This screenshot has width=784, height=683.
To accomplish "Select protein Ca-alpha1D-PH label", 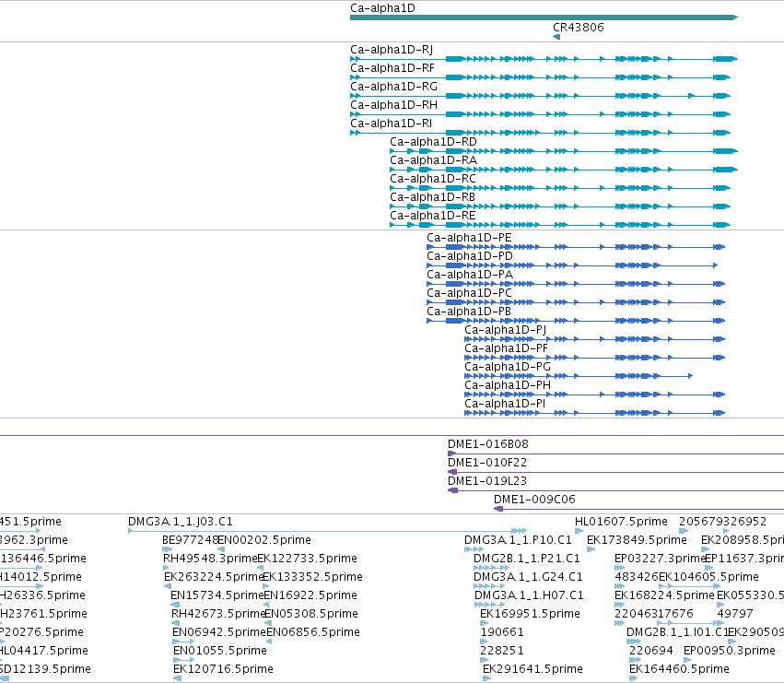I will point(508,386).
